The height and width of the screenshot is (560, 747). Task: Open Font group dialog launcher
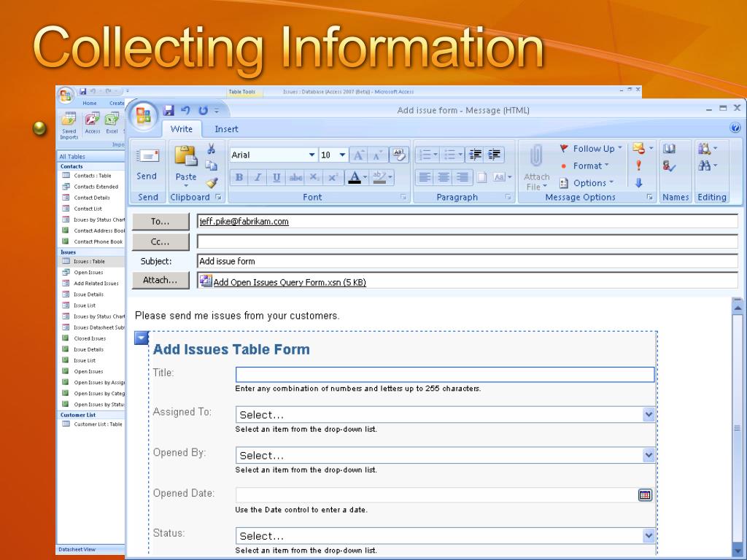pyautogui.click(x=403, y=197)
